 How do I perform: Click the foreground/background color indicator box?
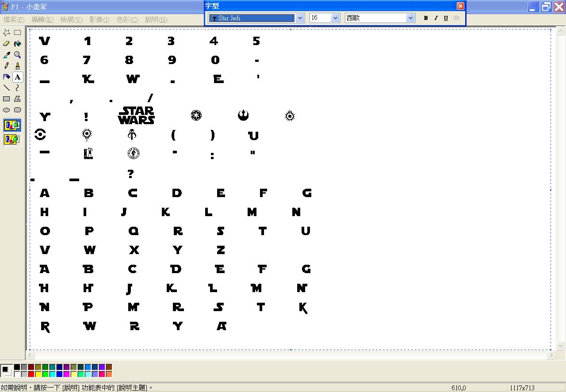tap(6, 370)
